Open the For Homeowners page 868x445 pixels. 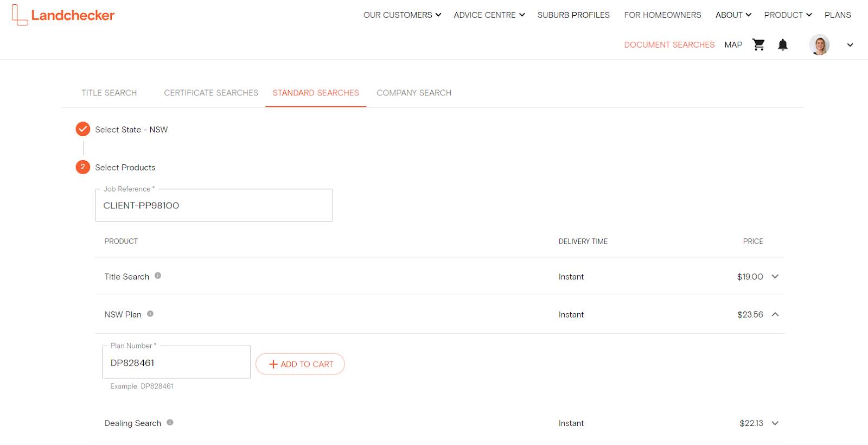point(662,15)
